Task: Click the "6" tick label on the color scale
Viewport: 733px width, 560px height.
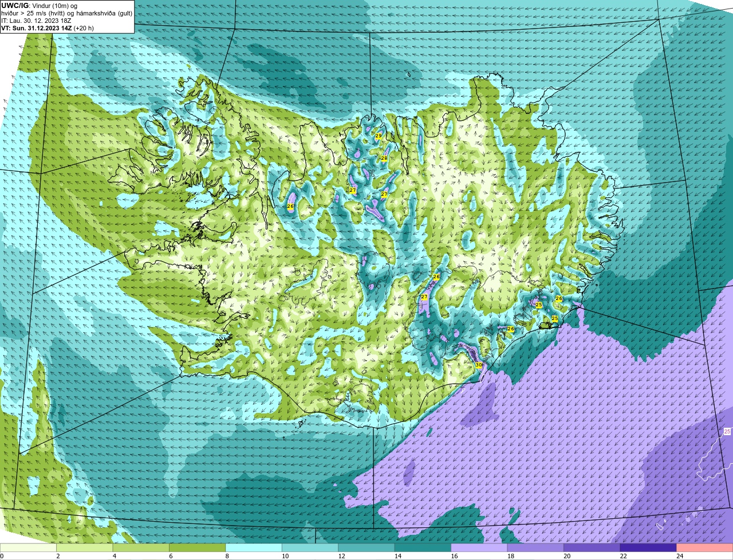Action: (170, 556)
